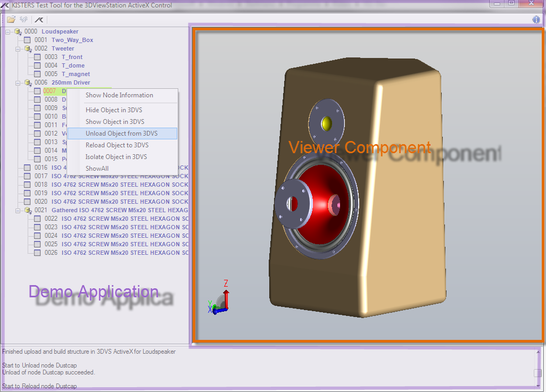This screenshot has height=392, width=546.
Task: Click the T_front part icon
Action: point(37,57)
